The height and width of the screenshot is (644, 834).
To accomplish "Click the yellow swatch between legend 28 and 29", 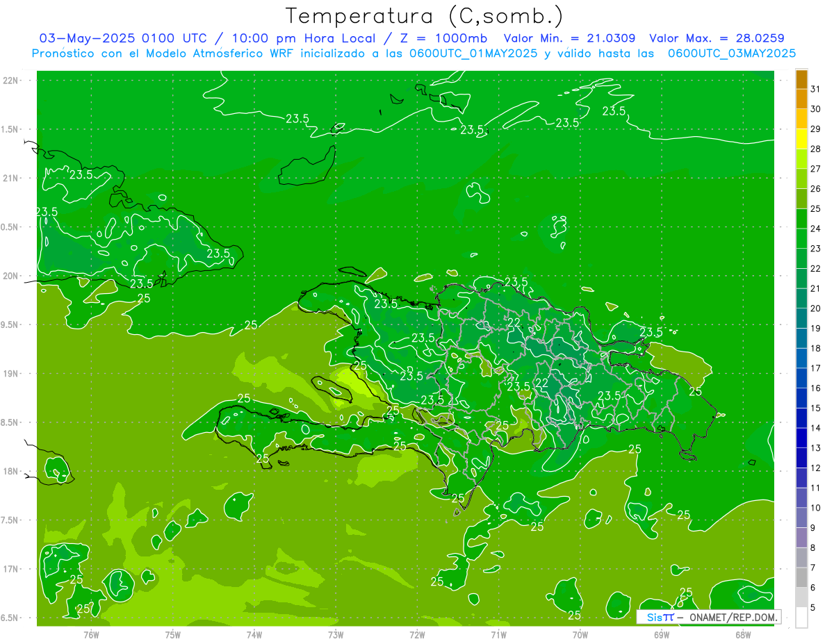I will (x=801, y=139).
